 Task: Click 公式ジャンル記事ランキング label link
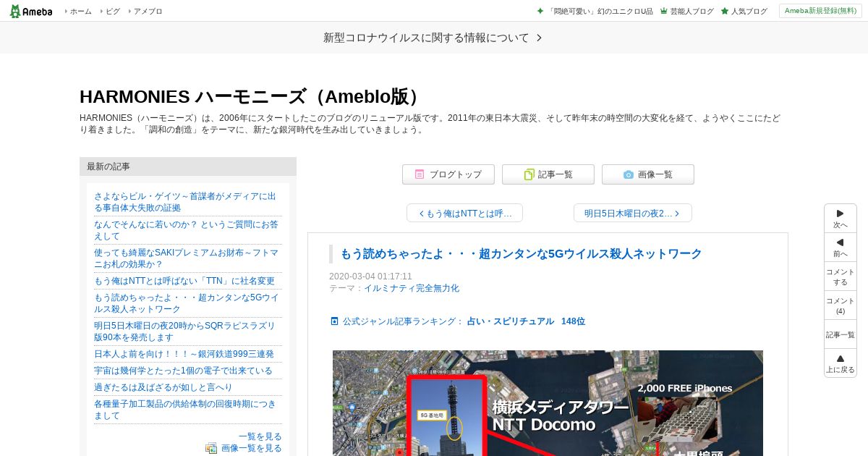click(403, 321)
